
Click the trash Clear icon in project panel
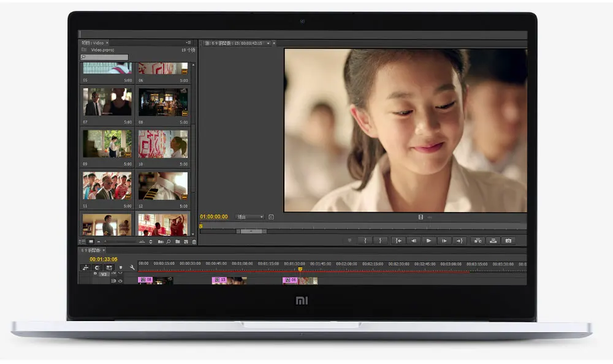click(194, 241)
